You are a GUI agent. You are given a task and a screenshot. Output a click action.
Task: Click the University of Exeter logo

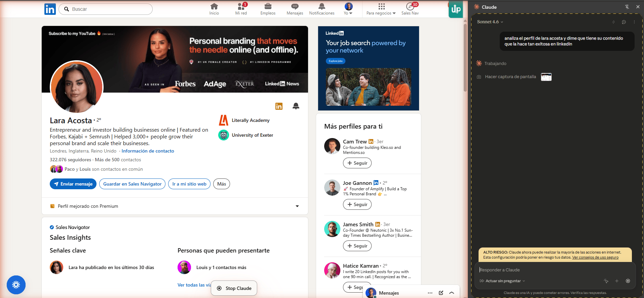[x=224, y=135]
